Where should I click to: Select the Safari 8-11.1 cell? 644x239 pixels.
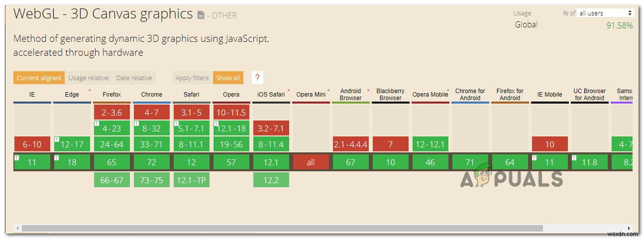(x=192, y=144)
